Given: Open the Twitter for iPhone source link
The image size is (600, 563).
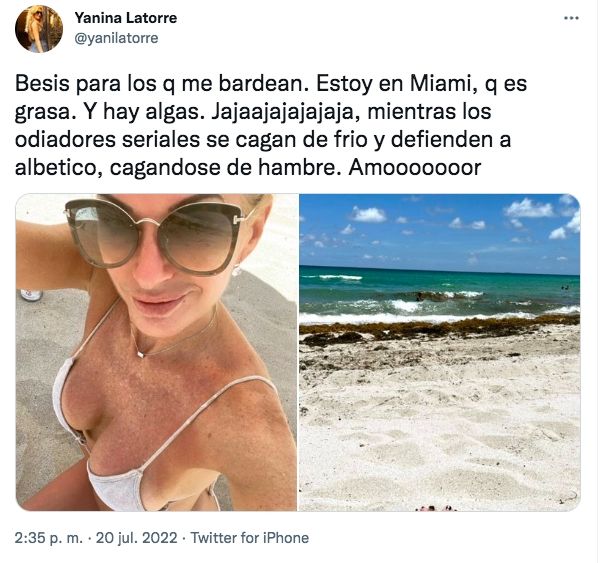Looking at the screenshot, I should point(249,538).
